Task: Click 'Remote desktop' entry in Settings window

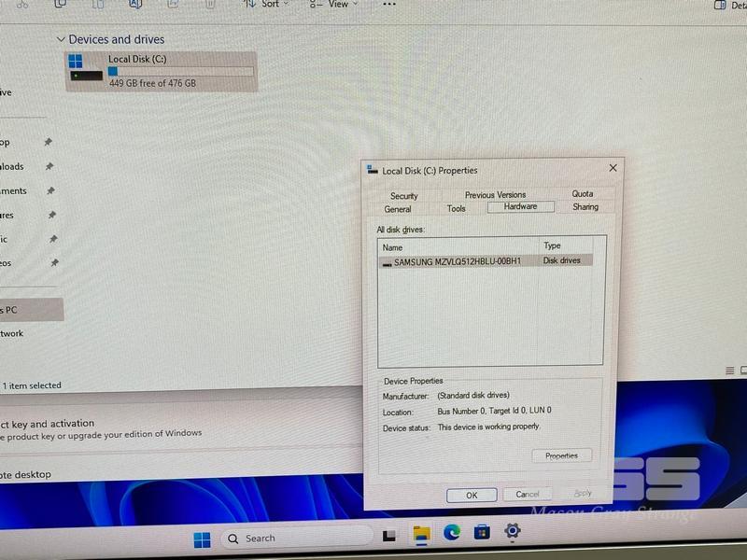Action: pos(25,475)
